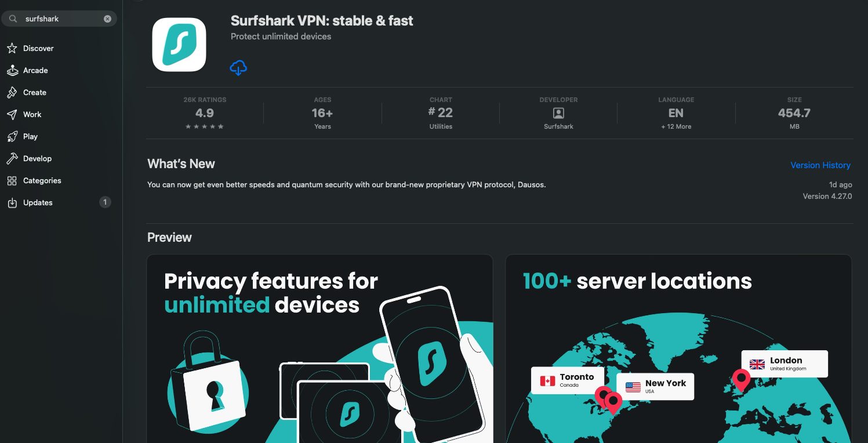Clear the surfshark search text
Image resolution: width=868 pixels, height=443 pixels.
coord(107,19)
